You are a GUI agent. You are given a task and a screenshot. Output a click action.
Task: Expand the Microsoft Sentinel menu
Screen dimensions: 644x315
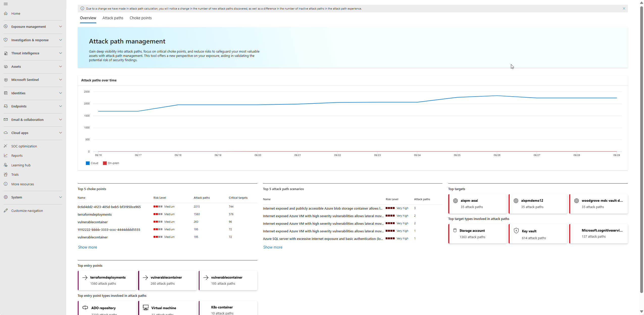(x=60, y=80)
